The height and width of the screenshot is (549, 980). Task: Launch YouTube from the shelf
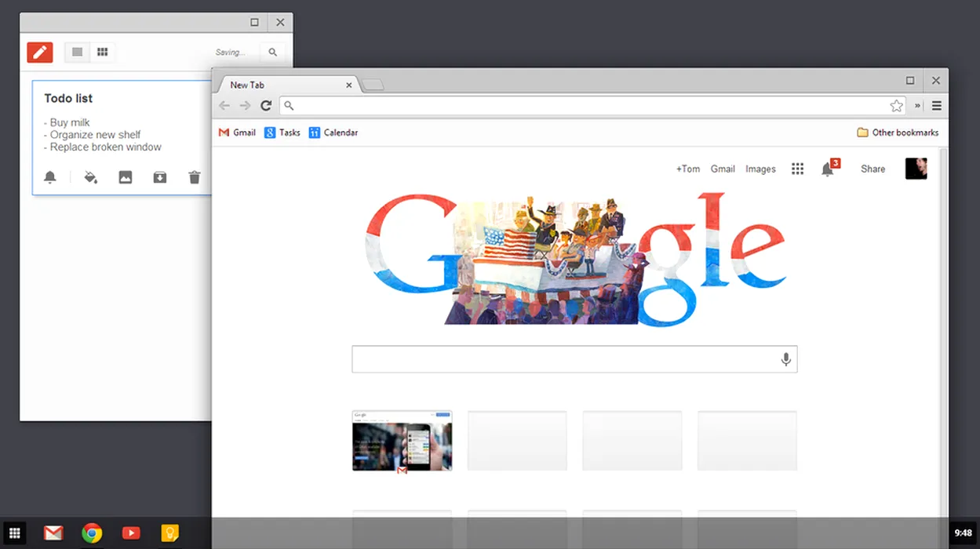click(131, 534)
